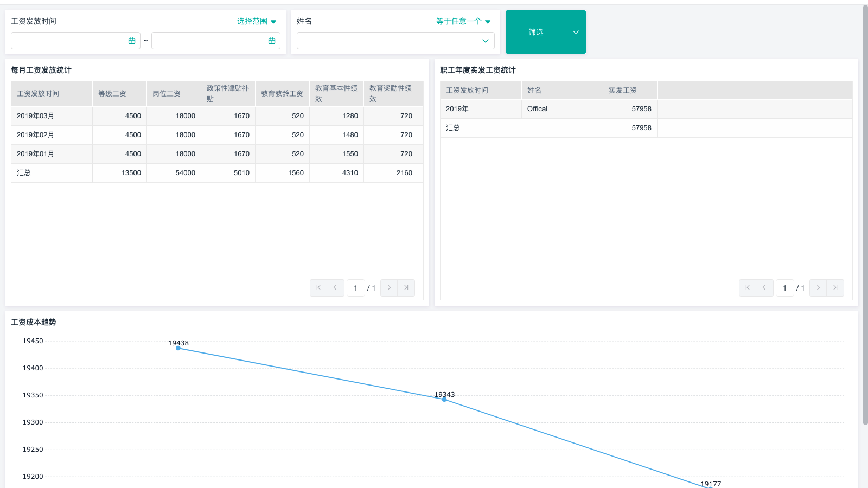Go to the next page of the annual salary table
The width and height of the screenshot is (868, 488).
(x=818, y=288)
